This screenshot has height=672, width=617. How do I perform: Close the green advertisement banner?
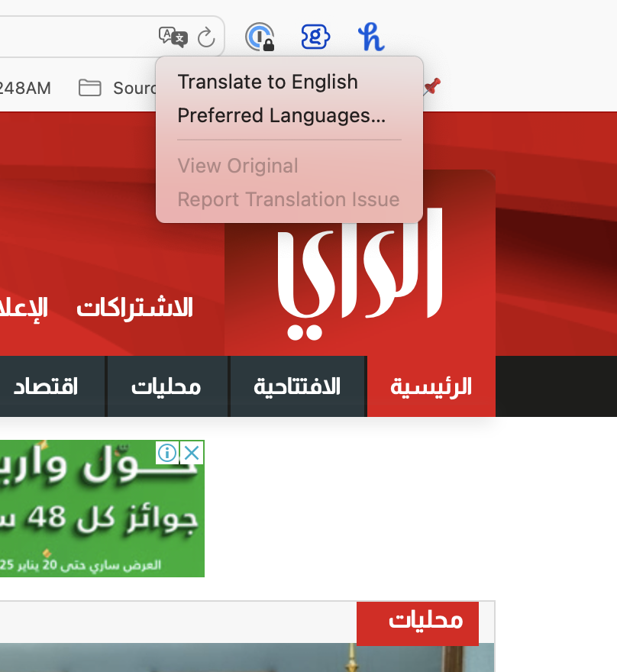(192, 453)
